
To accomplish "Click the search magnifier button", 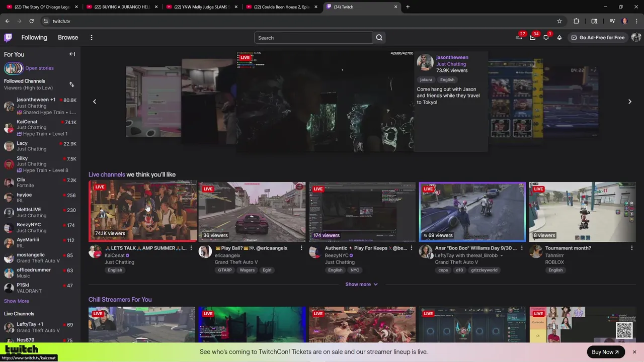I will tap(379, 38).
